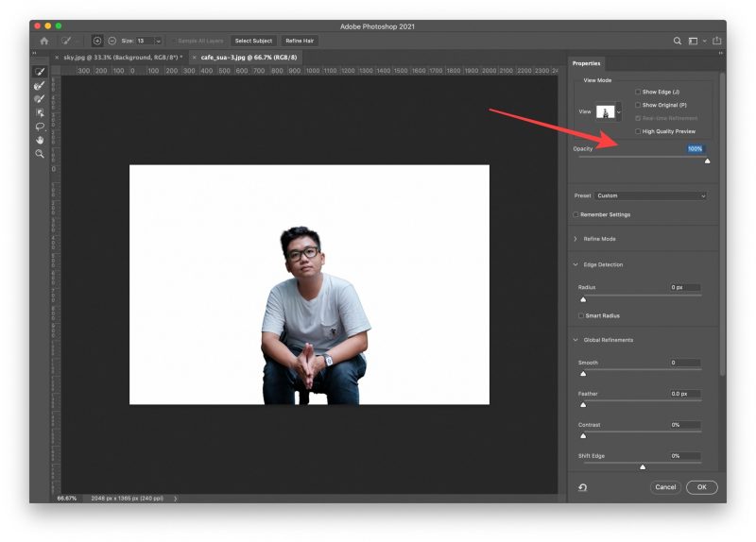This screenshot has width=756, height=542.
Task: Open the Preset Custom dropdown
Action: point(650,196)
